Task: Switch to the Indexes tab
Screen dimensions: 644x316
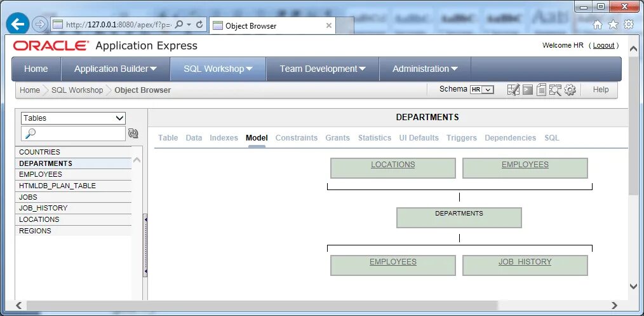Action: click(224, 138)
